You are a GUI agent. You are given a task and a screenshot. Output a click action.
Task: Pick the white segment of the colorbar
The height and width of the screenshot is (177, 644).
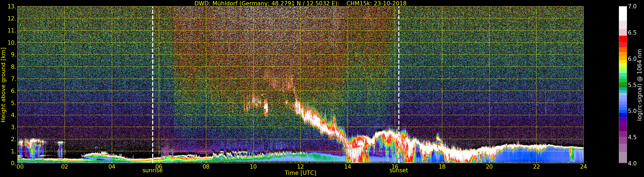[x=623, y=13]
